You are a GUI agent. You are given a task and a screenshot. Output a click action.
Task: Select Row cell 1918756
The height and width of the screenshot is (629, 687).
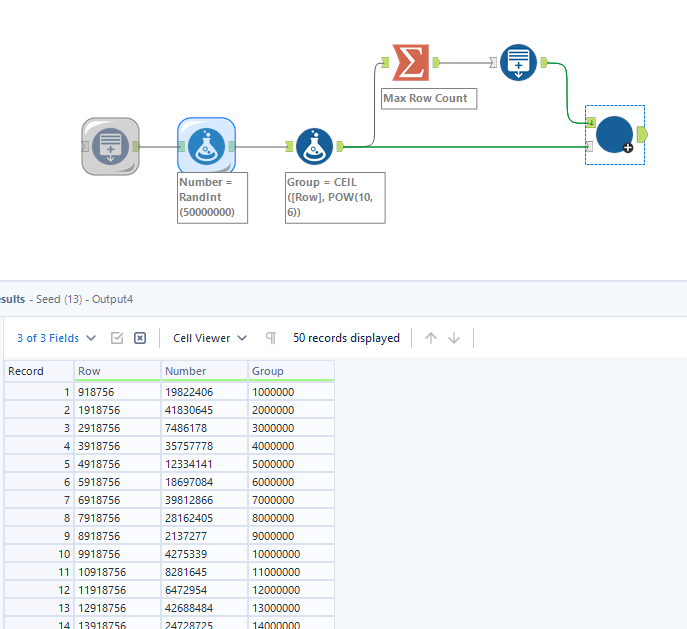117,410
